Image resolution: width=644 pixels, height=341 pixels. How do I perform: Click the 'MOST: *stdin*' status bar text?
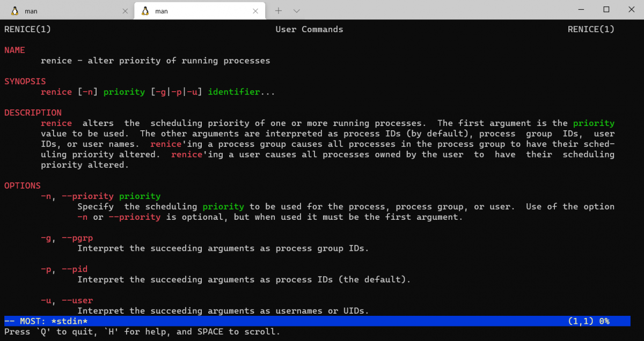[x=54, y=321]
